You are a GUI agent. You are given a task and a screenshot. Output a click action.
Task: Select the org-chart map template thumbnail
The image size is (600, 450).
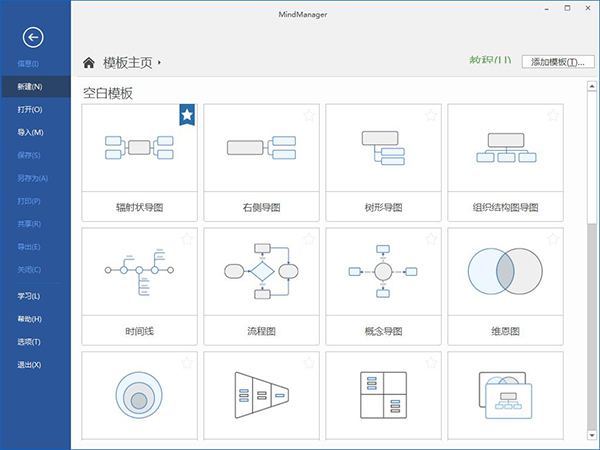(506, 148)
